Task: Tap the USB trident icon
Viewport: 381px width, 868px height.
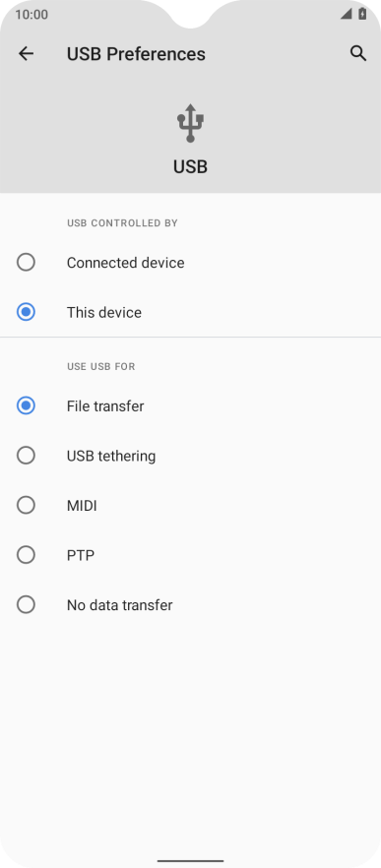Action: pos(191,123)
